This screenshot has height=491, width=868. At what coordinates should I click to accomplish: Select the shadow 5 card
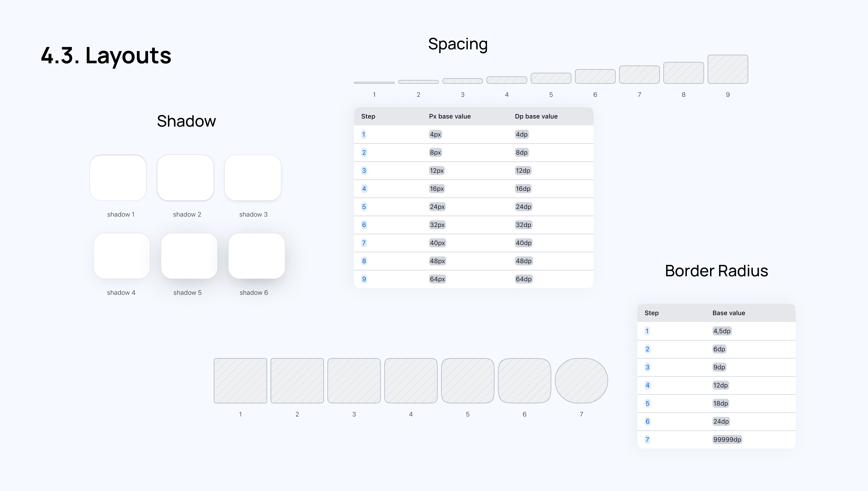click(189, 256)
